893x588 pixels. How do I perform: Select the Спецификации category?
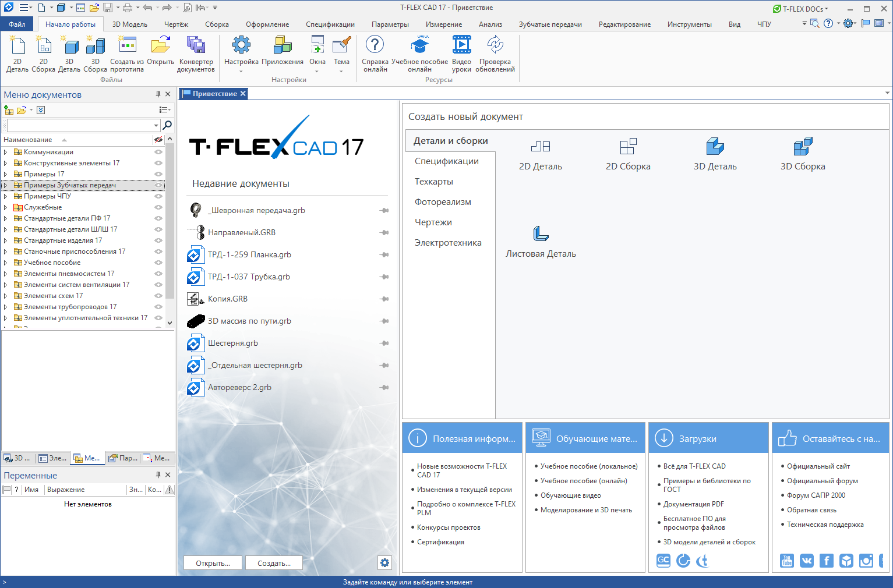click(447, 161)
